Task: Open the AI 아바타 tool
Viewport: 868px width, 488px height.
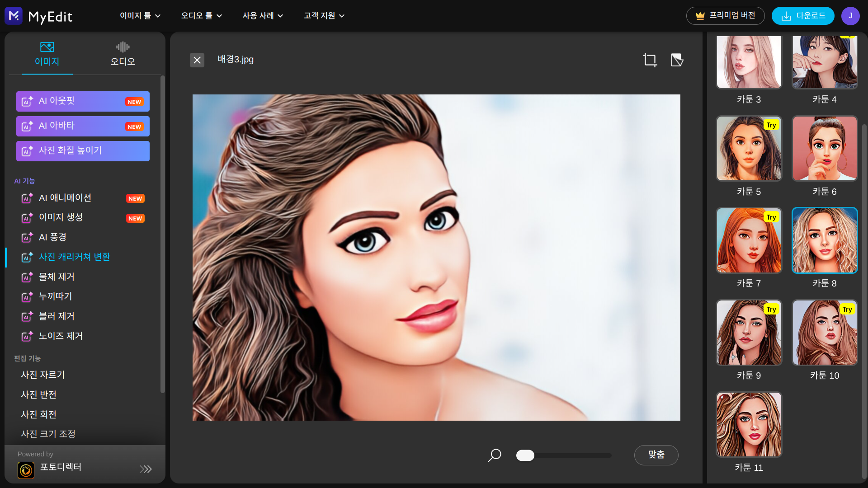Action: (x=83, y=126)
